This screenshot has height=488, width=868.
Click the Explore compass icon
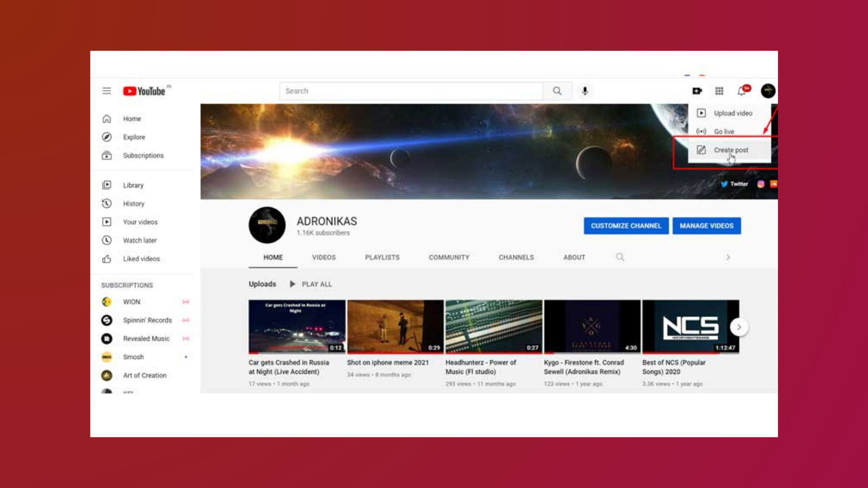[107, 137]
